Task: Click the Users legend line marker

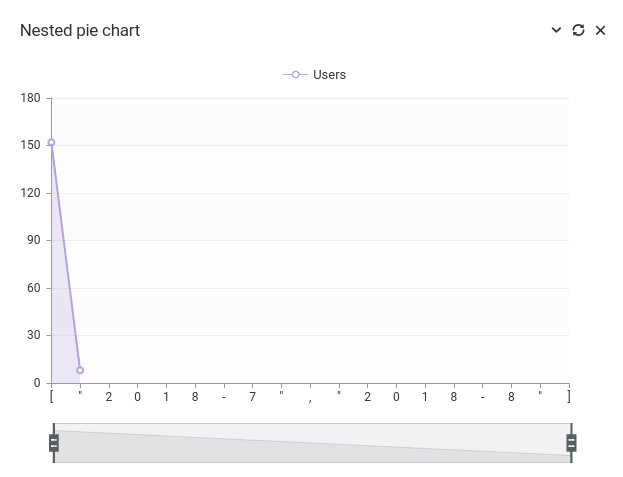Action: [x=295, y=75]
